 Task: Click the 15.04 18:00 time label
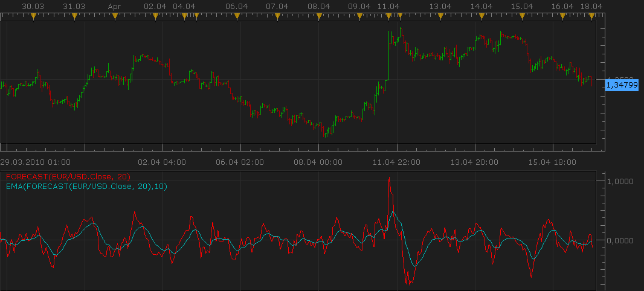[x=552, y=162]
